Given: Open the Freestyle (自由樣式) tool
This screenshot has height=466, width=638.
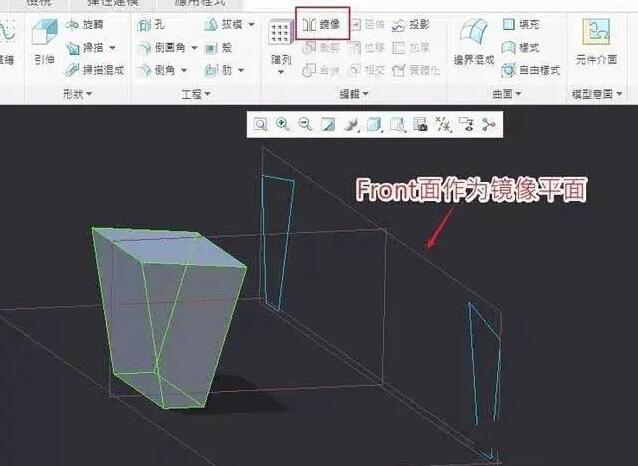Looking at the screenshot, I should click(x=531, y=70).
